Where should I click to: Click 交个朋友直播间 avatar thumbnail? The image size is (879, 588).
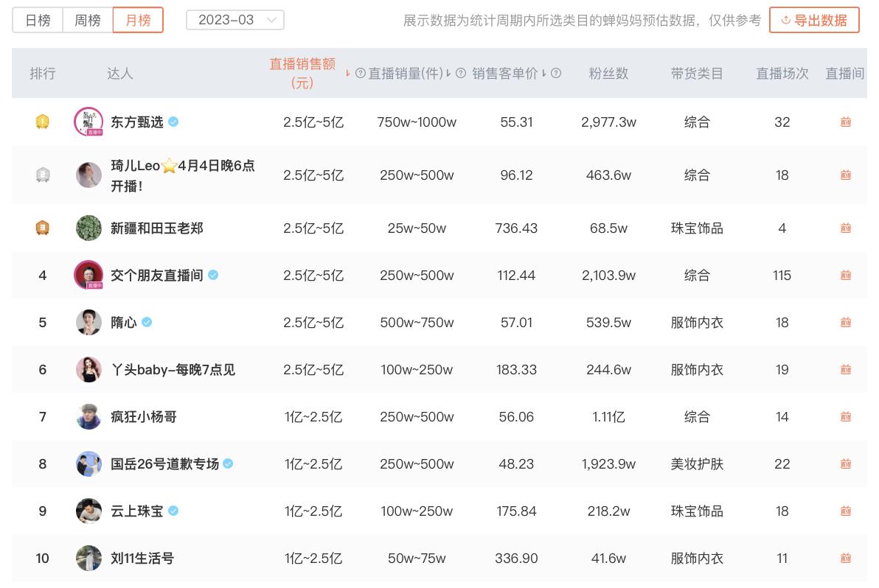[88, 275]
